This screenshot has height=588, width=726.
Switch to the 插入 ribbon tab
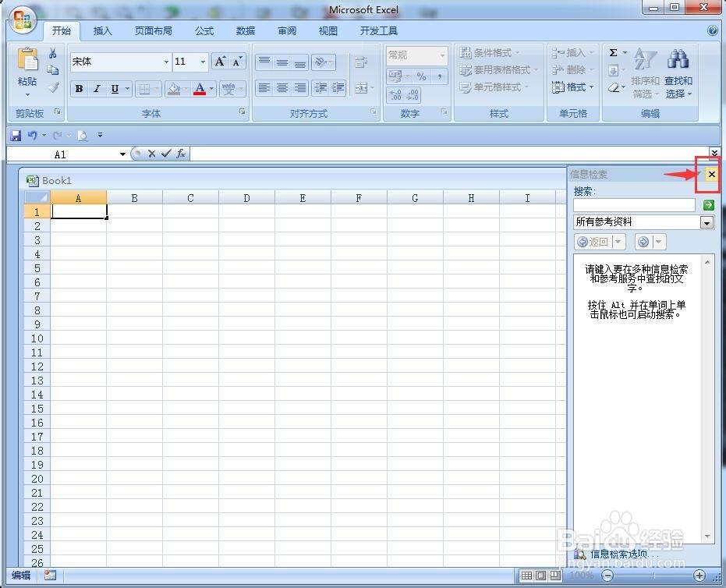(x=102, y=31)
